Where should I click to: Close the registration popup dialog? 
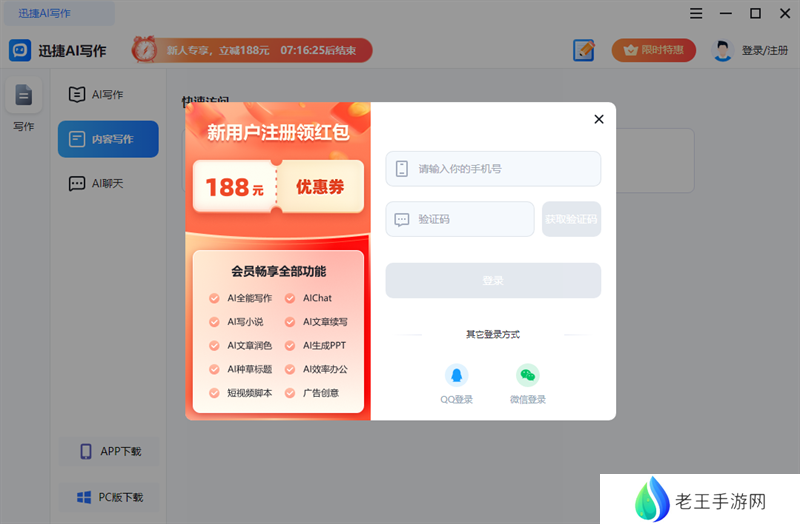(x=599, y=119)
